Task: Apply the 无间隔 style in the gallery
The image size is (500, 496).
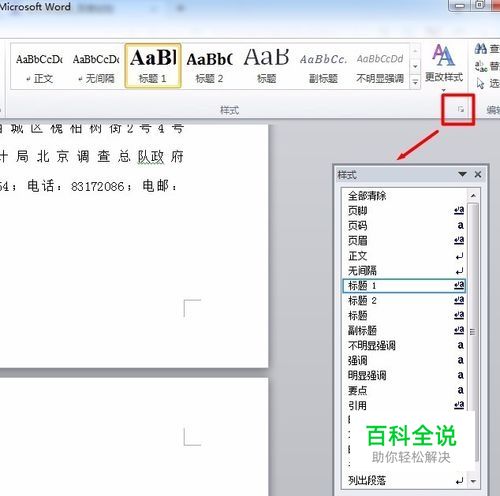Action: [x=96, y=66]
